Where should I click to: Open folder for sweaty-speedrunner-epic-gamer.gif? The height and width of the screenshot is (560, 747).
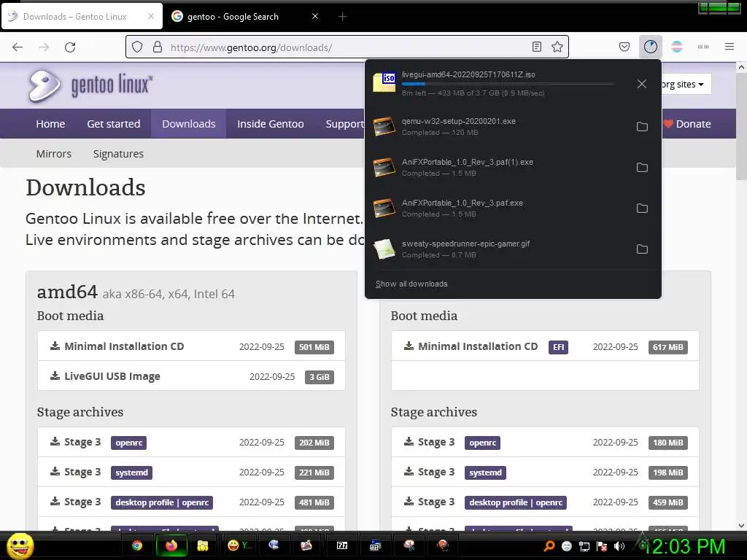642,249
